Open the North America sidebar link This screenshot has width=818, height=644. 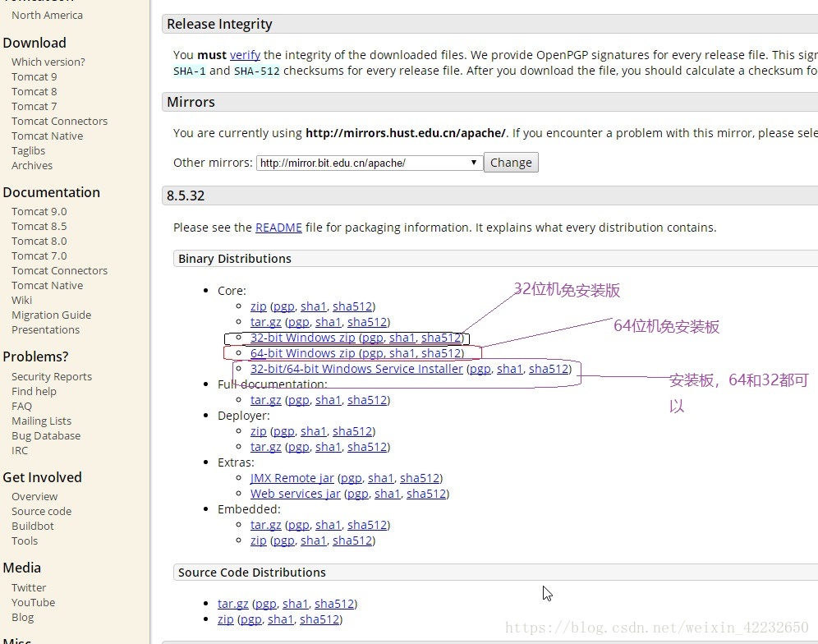(x=47, y=15)
